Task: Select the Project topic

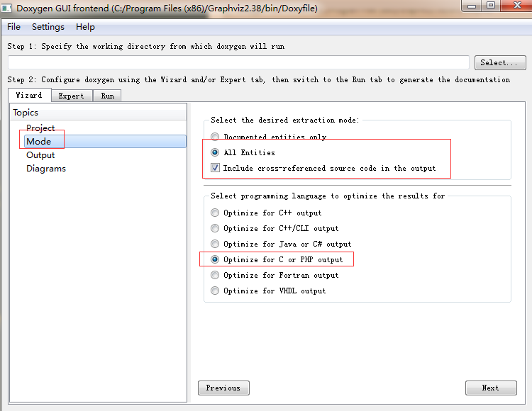Action: (40, 128)
